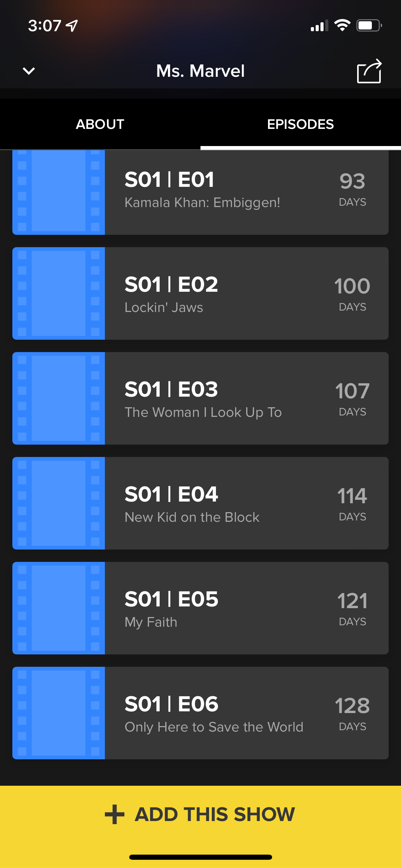
Task: Select the EPISODES tab
Action: pos(300,124)
